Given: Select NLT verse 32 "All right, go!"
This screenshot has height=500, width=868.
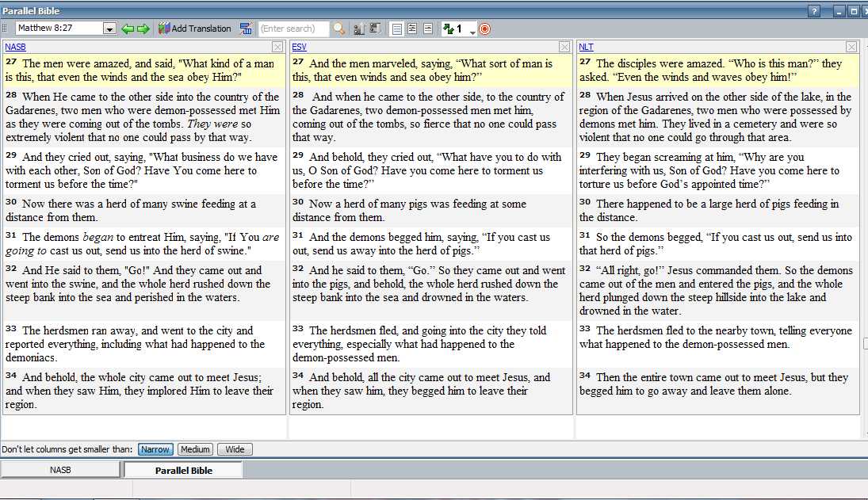Looking at the screenshot, I should click(718, 290).
